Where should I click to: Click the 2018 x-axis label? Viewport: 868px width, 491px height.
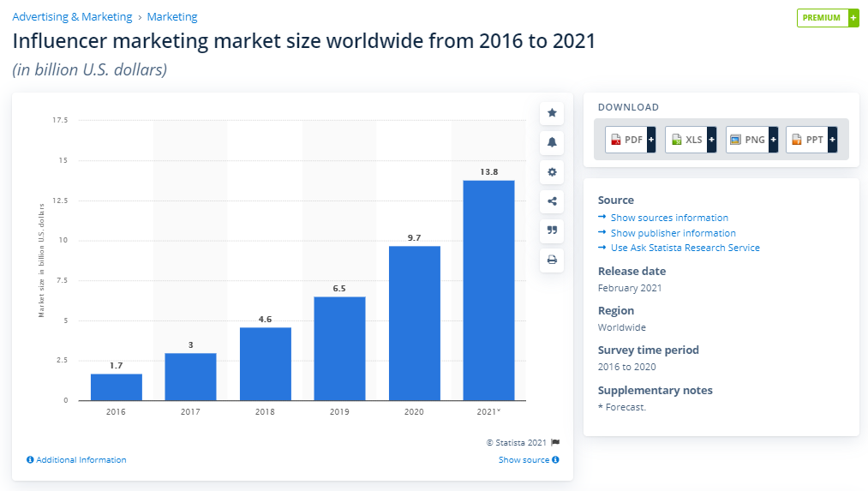(265, 412)
